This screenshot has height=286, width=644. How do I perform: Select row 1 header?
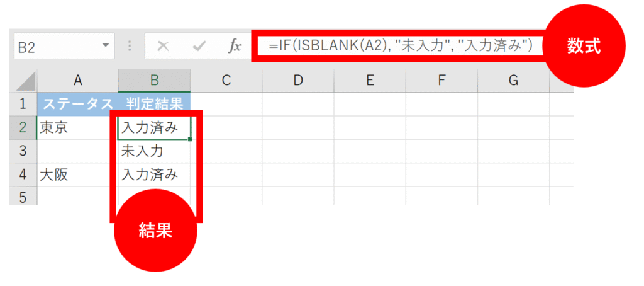tap(23, 104)
